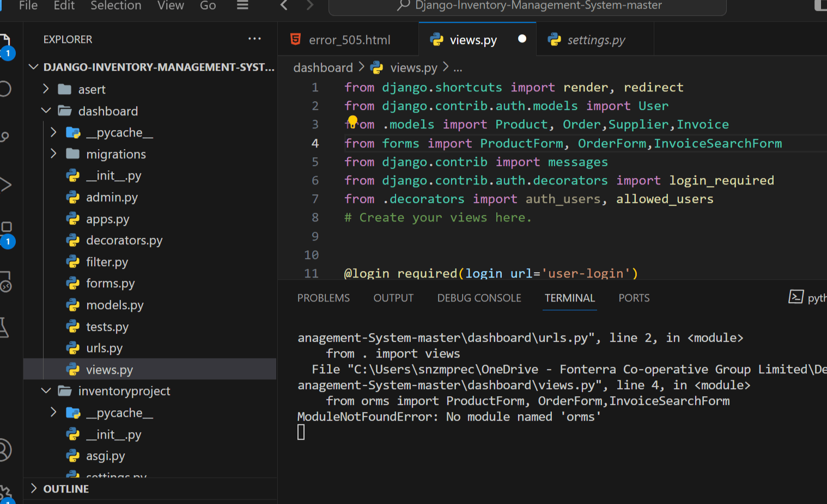
Task: Expand the migrations folder
Action: [x=53, y=154]
